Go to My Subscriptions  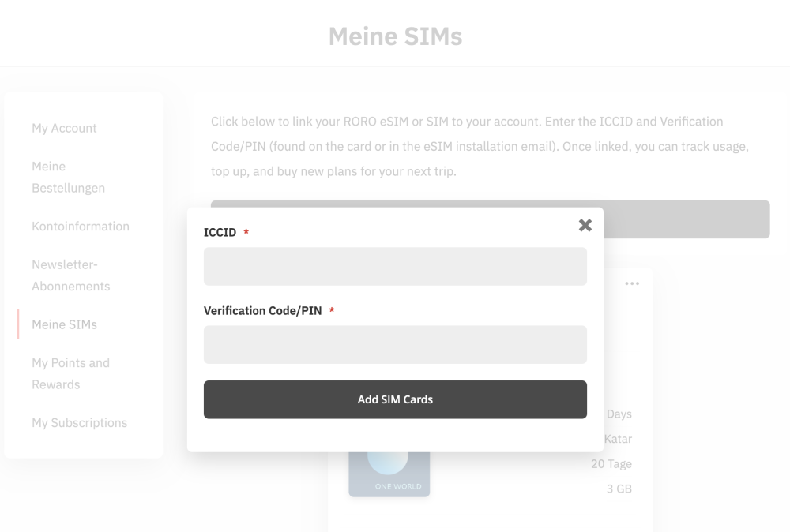coord(79,423)
